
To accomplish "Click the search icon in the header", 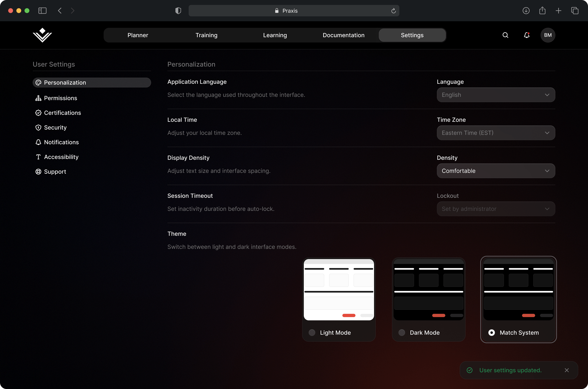I will 506,35.
